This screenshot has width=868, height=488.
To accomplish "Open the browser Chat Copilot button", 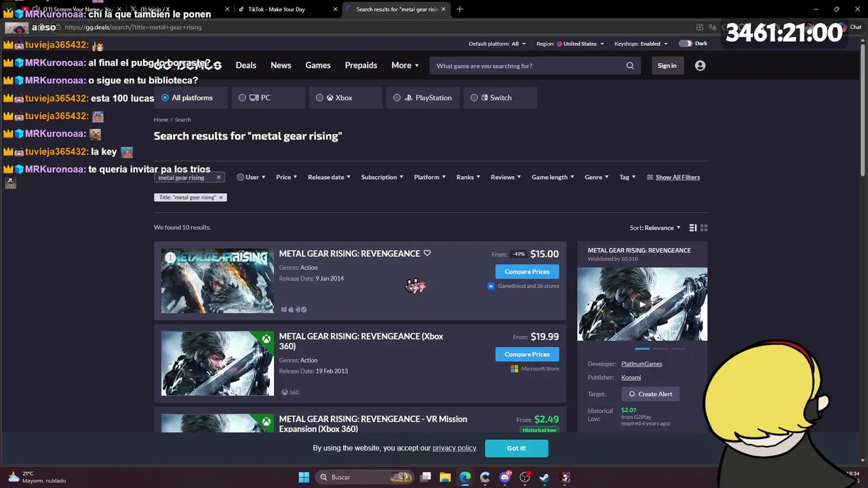I will click(851, 27).
